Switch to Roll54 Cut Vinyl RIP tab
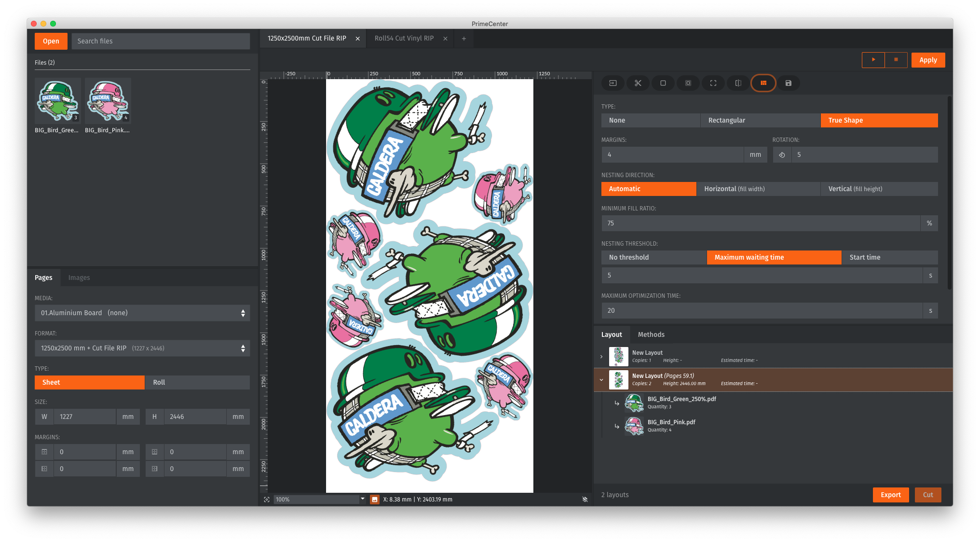The image size is (980, 542). point(404,38)
